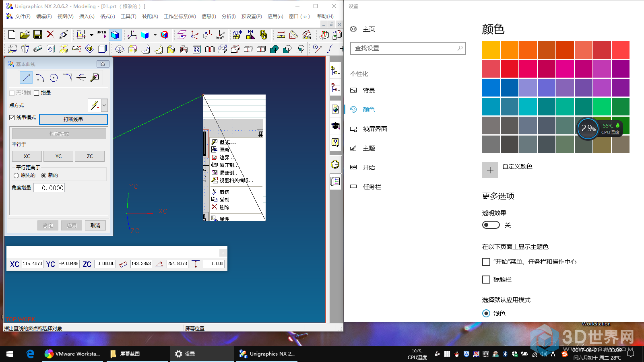Pick the yellow-gold color swatch
This screenshot has height=362, width=644.
click(x=491, y=50)
